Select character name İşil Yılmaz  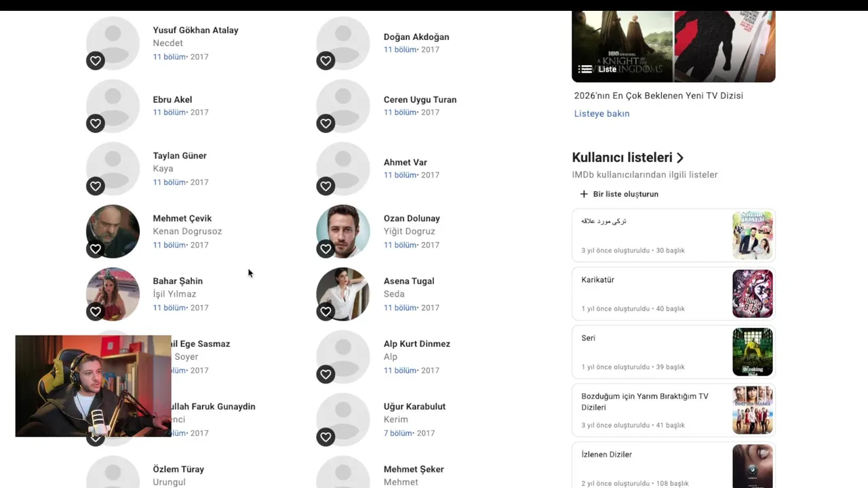coord(174,294)
